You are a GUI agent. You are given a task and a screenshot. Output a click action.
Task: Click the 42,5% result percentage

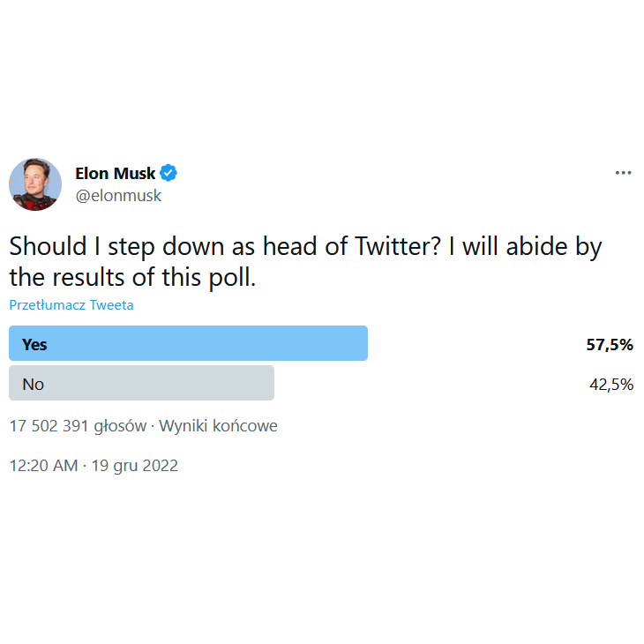coord(611,385)
